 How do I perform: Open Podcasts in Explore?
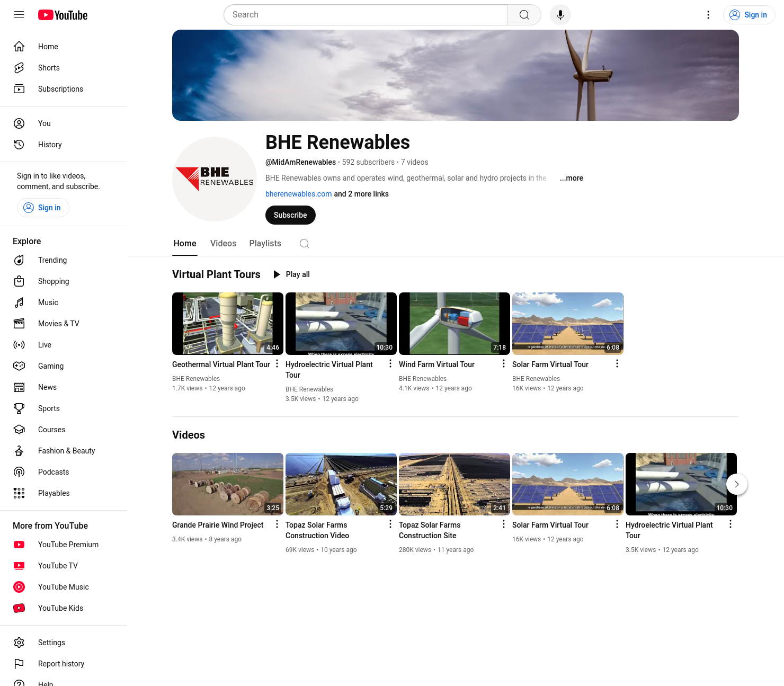pyautogui.click(x=64, y=472)
